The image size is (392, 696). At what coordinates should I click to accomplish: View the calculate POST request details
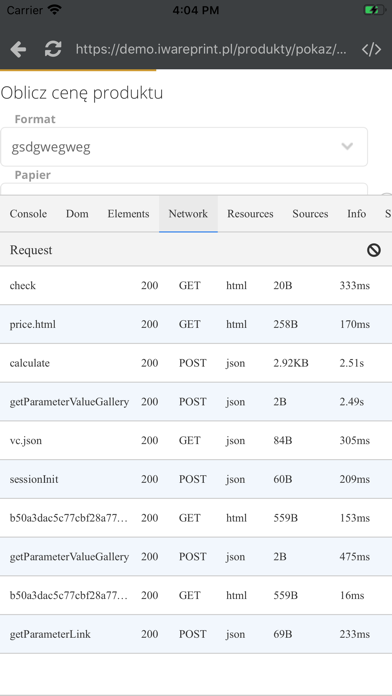click(x=196, y=363)
